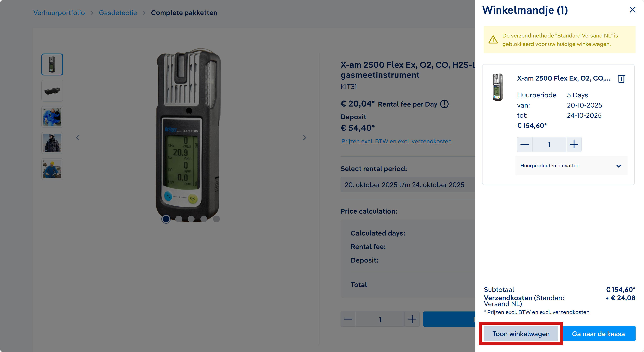Click Ga naar de kassa button
644x352 pixels.
(x=598, y=333)
